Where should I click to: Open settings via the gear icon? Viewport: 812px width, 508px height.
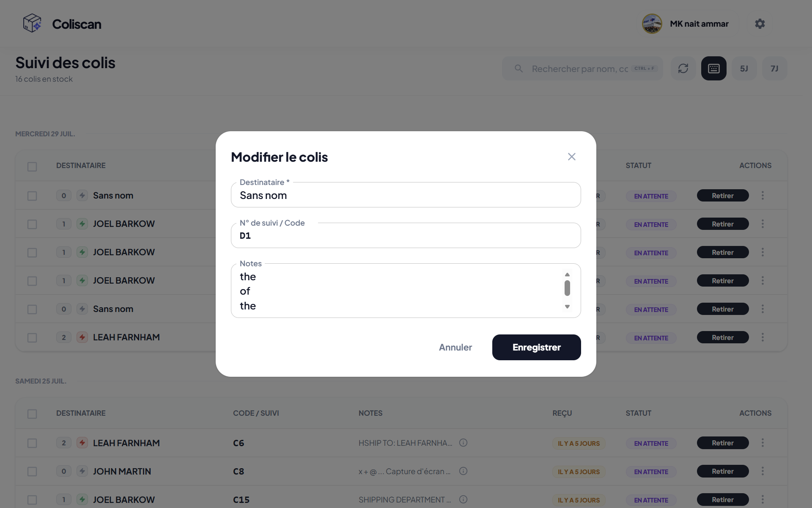click(x=760, y=24)
